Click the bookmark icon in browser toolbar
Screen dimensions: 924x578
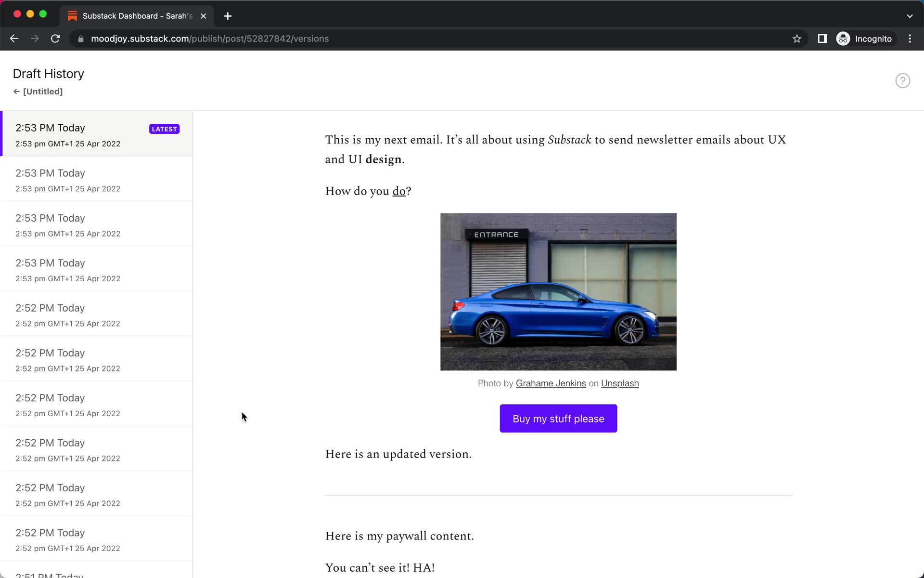pos(796,38)
